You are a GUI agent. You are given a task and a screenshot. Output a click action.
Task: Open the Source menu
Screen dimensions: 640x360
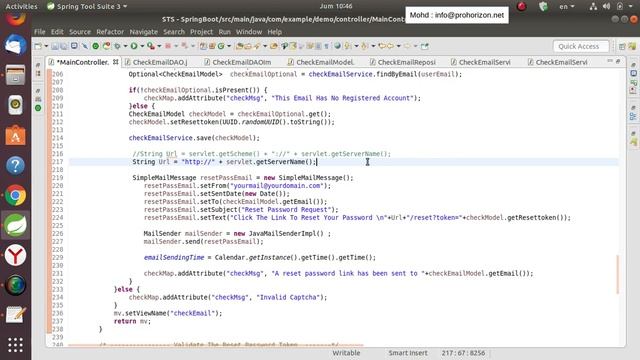coord(80,31)
